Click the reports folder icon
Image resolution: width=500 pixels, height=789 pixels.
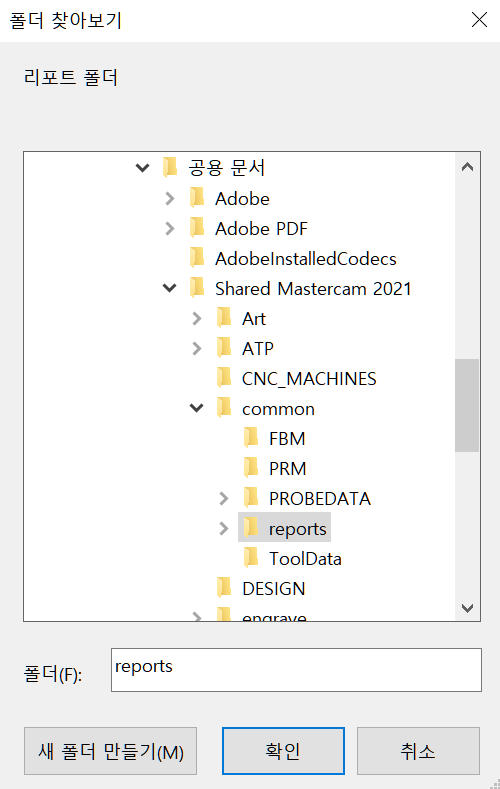(251, 527)
